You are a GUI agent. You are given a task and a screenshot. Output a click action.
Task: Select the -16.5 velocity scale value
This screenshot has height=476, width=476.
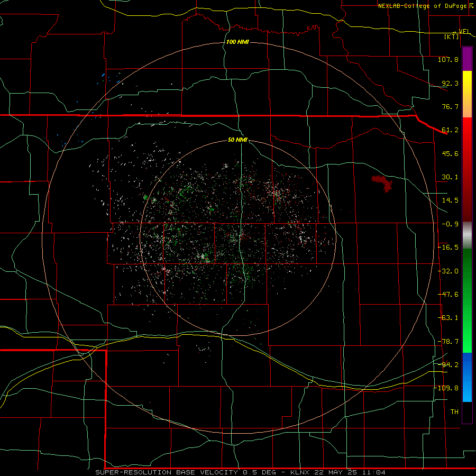pyautogui.click(x=448, y=248)
